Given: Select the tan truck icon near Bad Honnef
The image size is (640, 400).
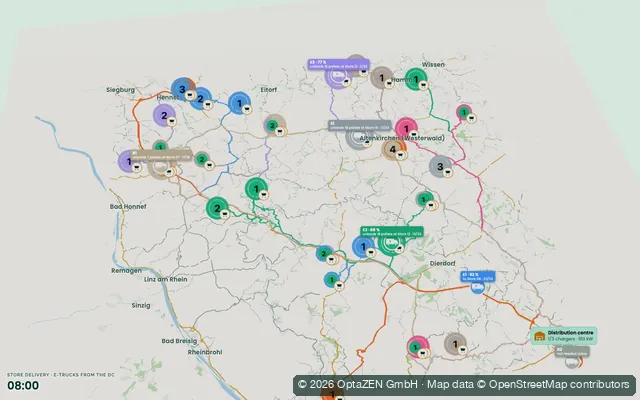Looking at the screenshot, I should (159, 167).
